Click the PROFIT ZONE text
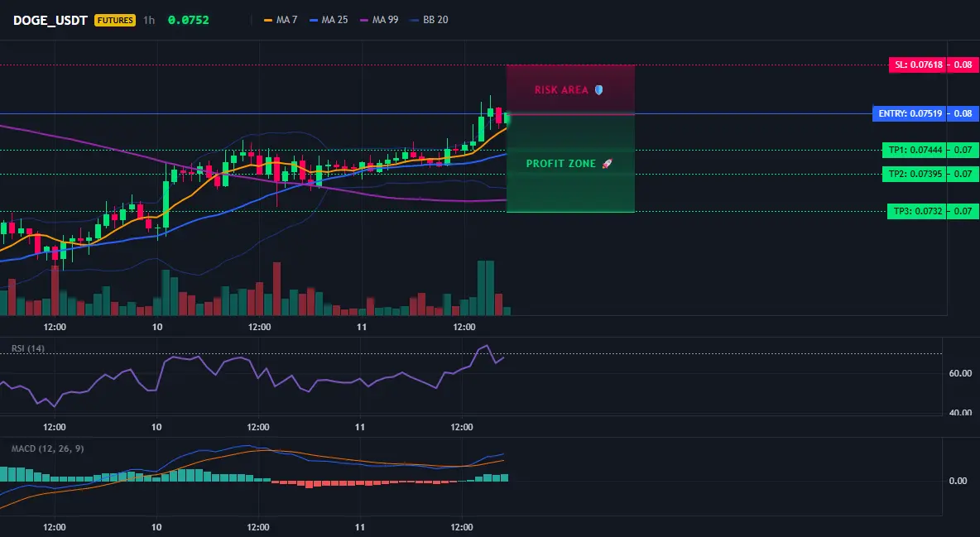 pos(560,164)
